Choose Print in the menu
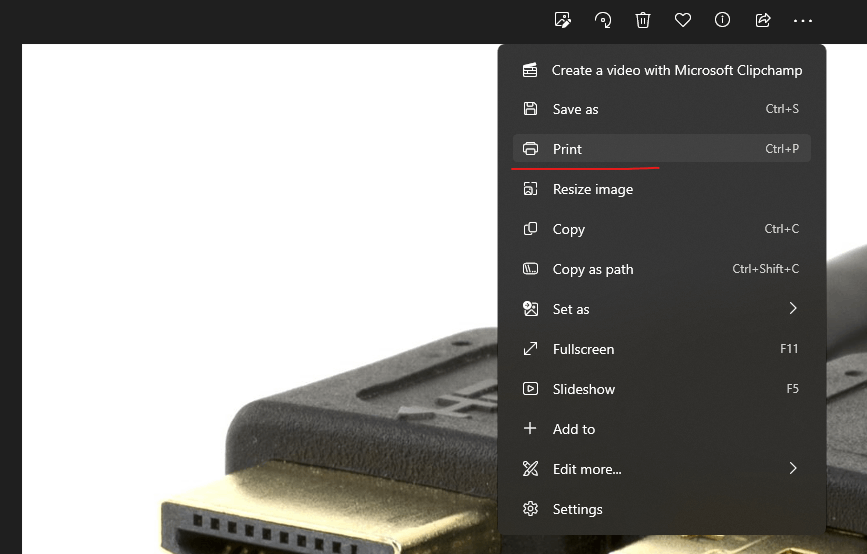This screenshot has width=867, height=554. click(662, 149)
